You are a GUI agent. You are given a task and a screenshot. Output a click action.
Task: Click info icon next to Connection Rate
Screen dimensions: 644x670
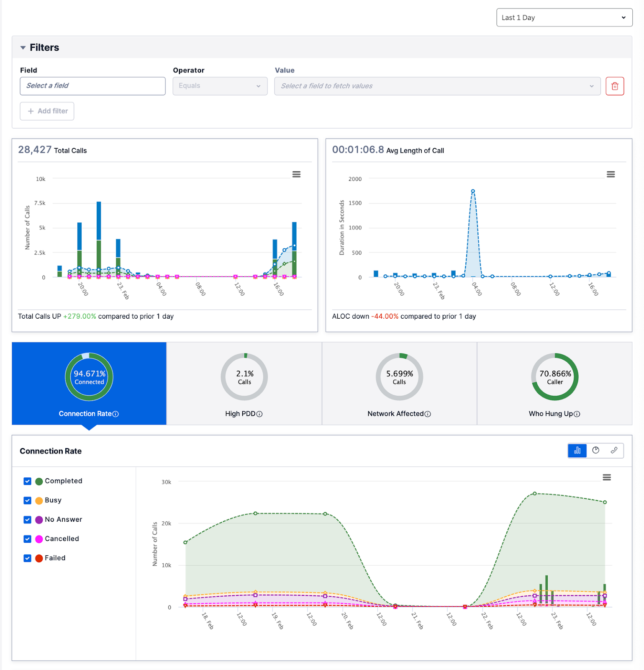pos(116,414)
